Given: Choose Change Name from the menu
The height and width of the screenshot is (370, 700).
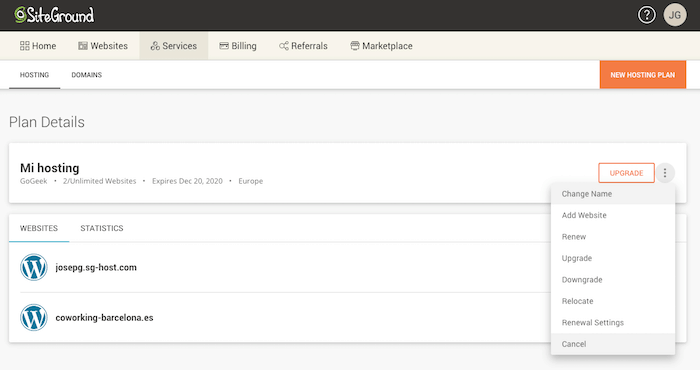Looking at the screenshot, I should 613,194.
